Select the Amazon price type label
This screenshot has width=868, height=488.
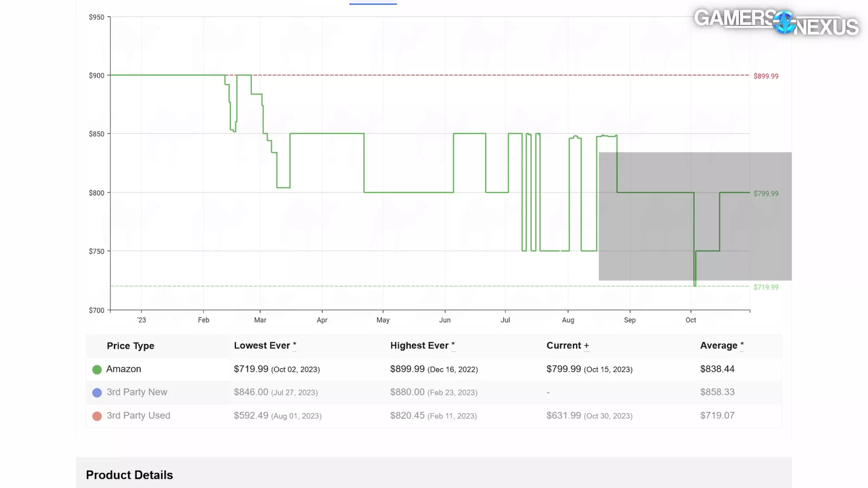(124, 369)
